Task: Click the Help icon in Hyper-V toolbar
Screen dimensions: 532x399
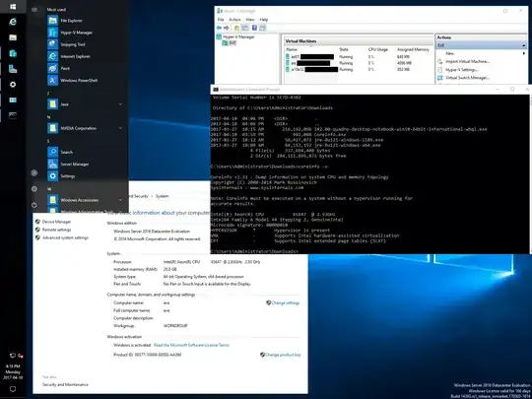Action: [254, 28]
